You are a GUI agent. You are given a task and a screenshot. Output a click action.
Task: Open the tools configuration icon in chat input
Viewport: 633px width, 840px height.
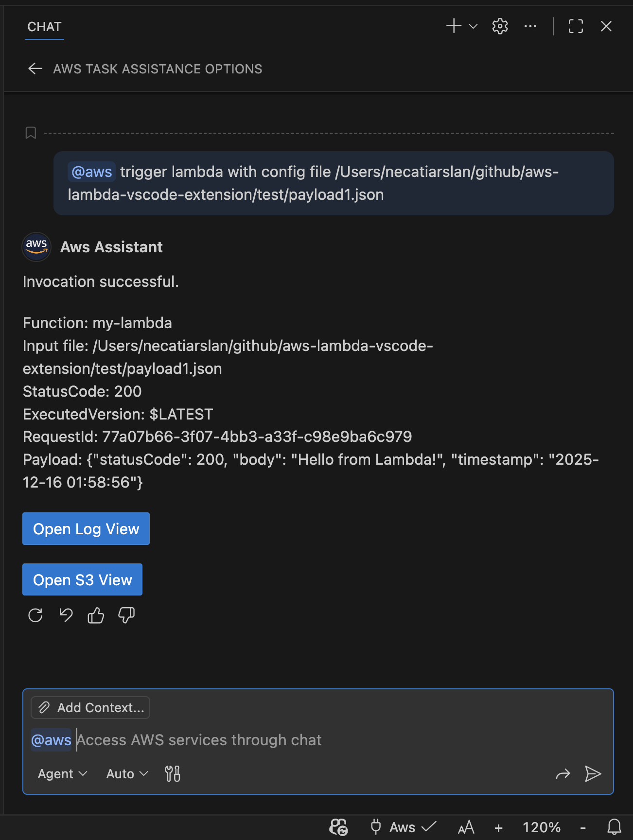point(172,773)
